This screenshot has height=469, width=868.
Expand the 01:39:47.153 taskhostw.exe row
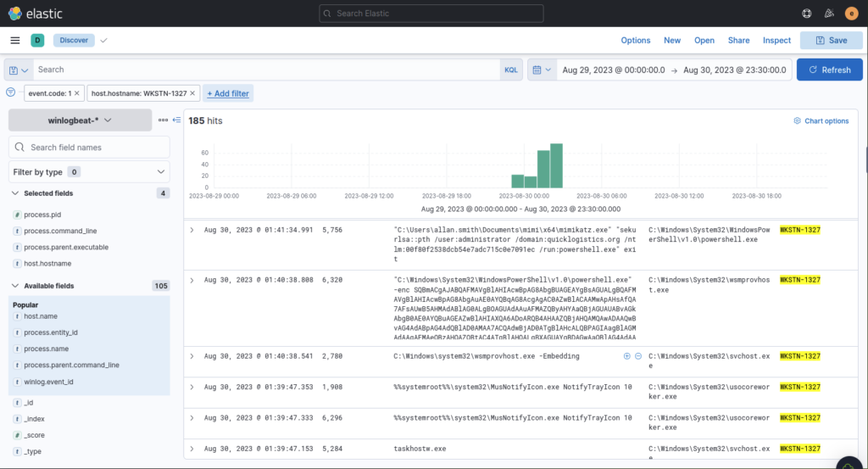[192, 449]
